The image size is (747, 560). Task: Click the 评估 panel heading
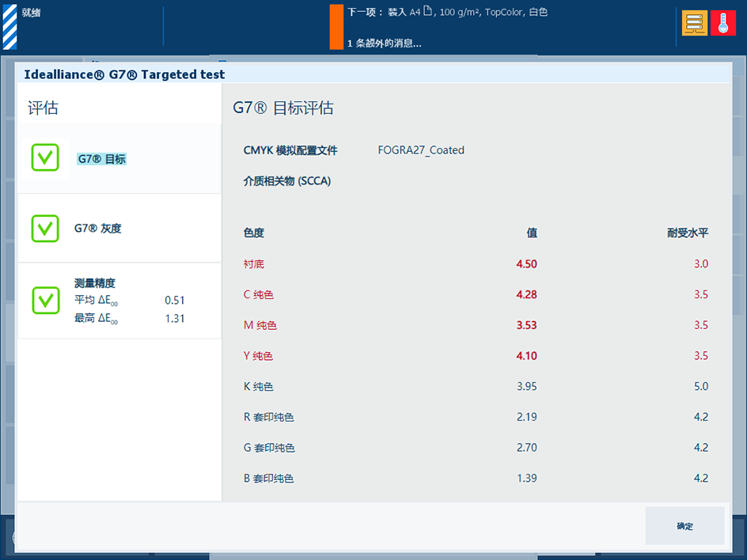coord(43,108)
